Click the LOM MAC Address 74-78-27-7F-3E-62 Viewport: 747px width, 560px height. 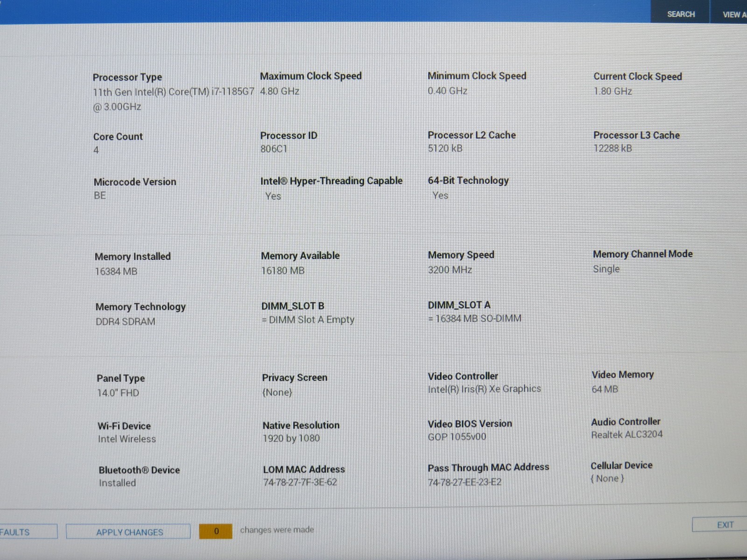click(300, 482)
